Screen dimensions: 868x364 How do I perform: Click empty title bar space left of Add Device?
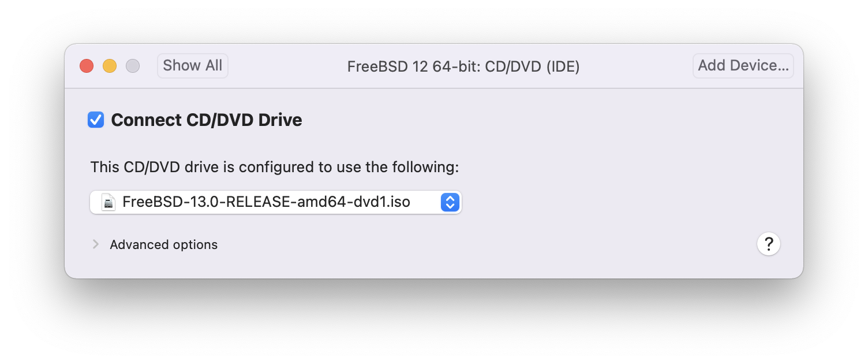(x=635, y=66)
